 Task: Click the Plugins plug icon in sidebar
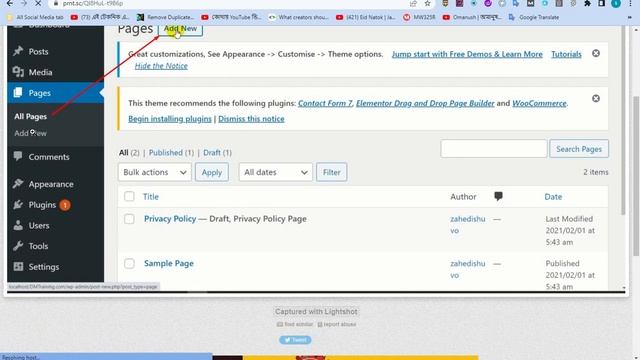pyautogui.click(x=18, y=204)
